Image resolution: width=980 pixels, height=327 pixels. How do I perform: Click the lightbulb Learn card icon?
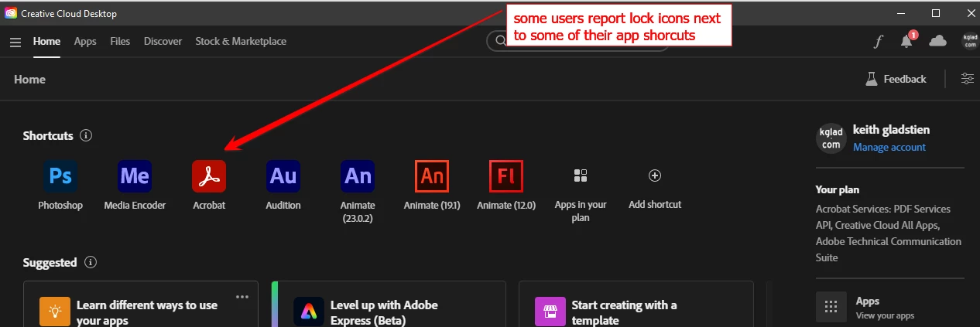(x=55, y=312)
